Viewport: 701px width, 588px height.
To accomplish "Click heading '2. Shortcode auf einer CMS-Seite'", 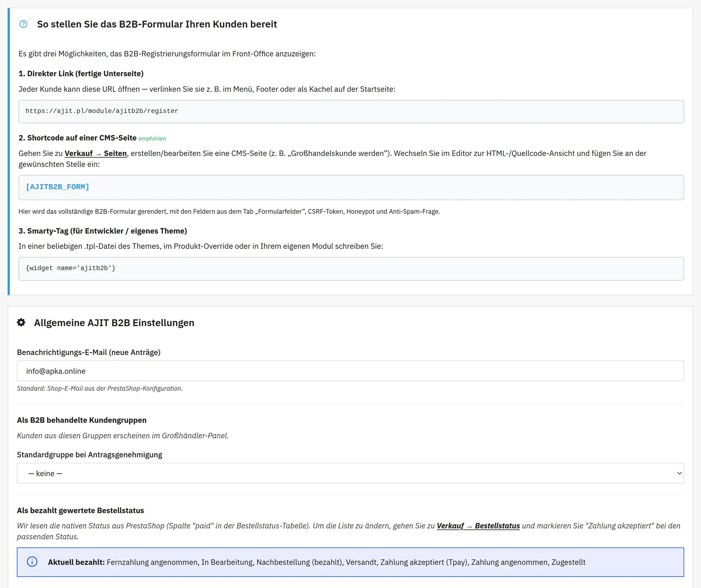I will click(78, 138).
